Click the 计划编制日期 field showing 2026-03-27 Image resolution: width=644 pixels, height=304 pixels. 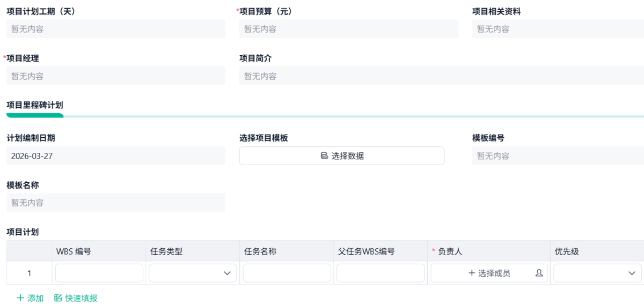tap(116, 156)
